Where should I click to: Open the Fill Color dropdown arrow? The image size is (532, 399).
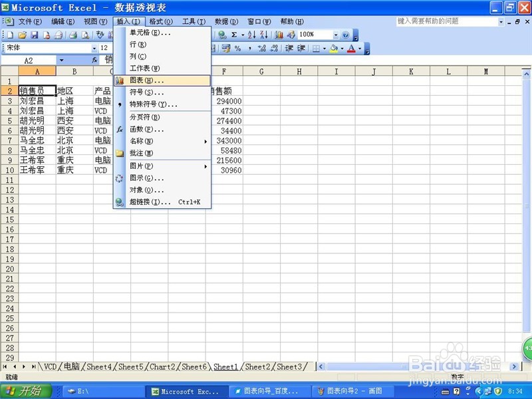pos(342,49)
